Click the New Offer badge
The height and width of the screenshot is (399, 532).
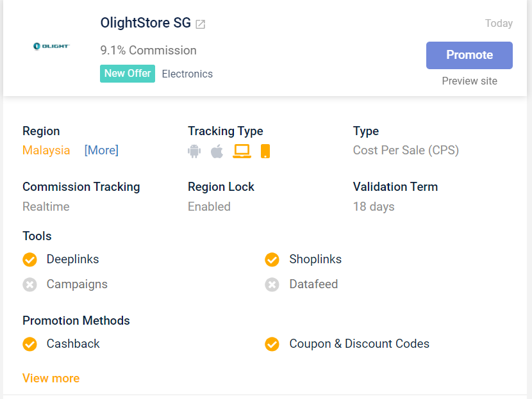[128, 74]
